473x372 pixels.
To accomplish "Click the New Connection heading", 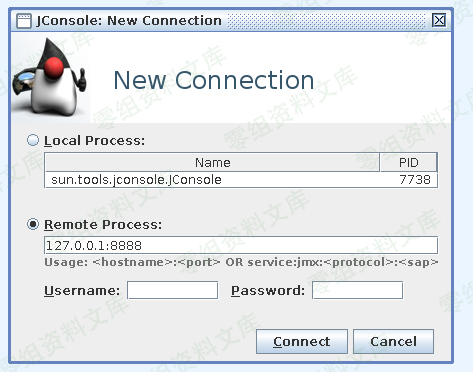I will coord(214,80).
